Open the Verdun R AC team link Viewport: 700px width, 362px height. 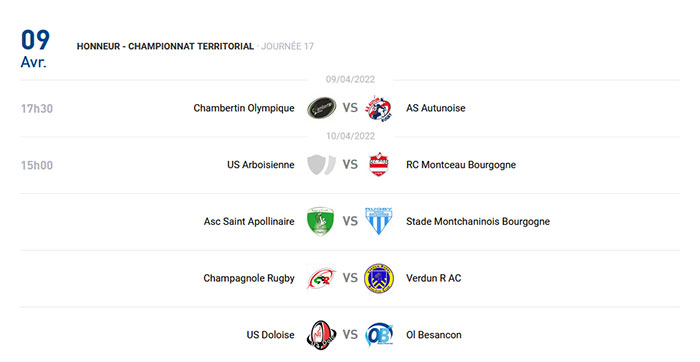coord(433,278)
